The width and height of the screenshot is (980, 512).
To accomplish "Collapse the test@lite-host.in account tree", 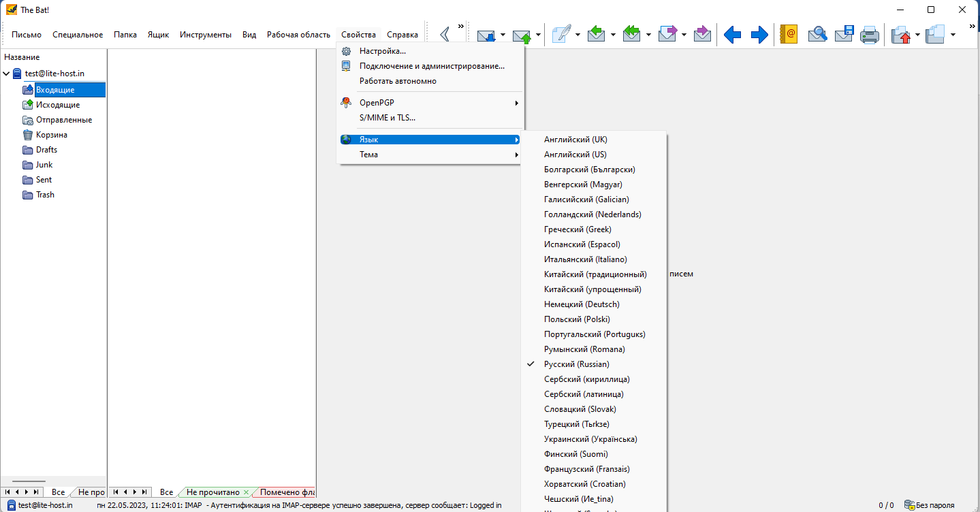I will 7,74.
